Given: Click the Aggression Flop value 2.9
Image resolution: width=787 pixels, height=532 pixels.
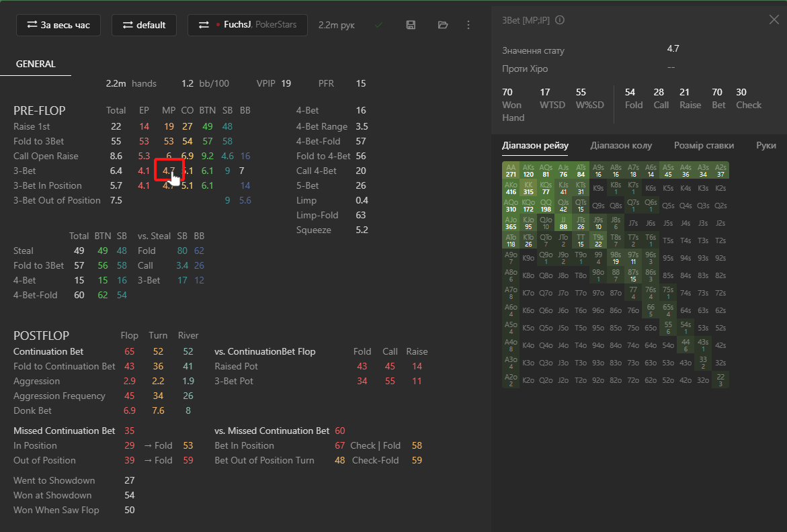Looking at the screenshot, I should 130,381.
